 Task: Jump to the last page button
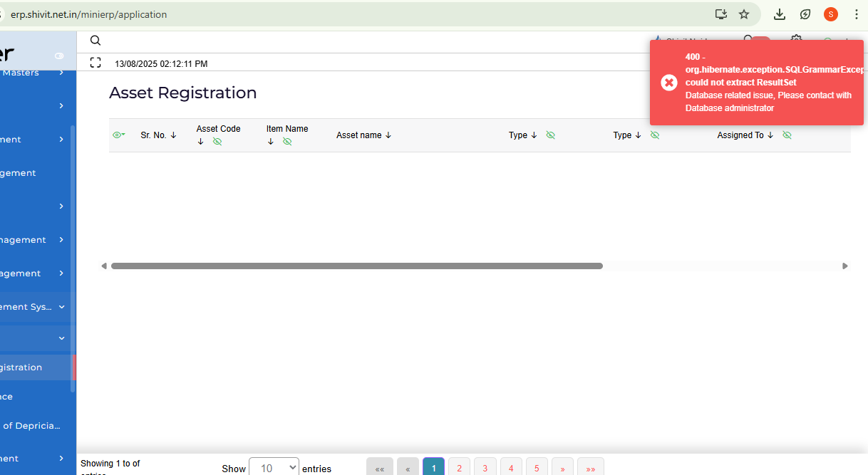(590, 468)
